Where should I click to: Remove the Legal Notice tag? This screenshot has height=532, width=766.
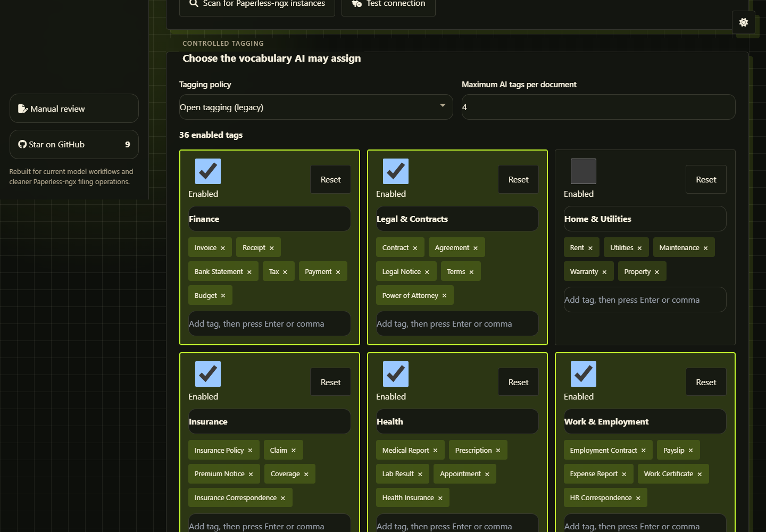[x=427, y=272]
